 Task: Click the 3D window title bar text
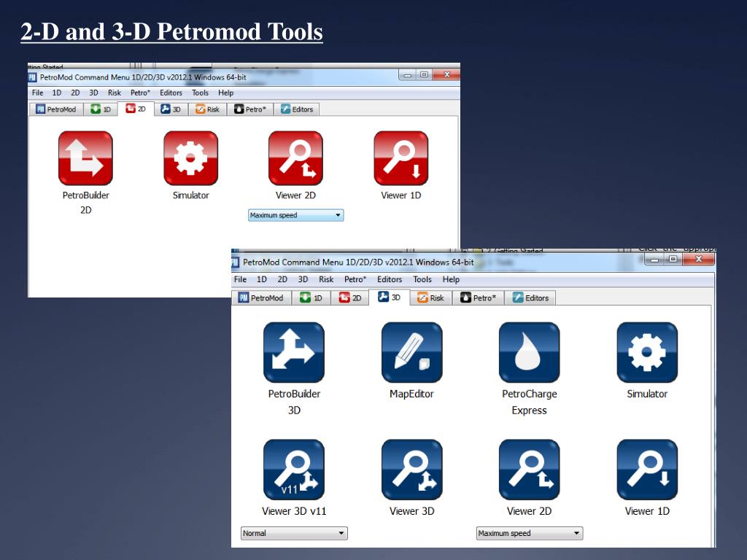pyautogui.click(x=358, y=262)
